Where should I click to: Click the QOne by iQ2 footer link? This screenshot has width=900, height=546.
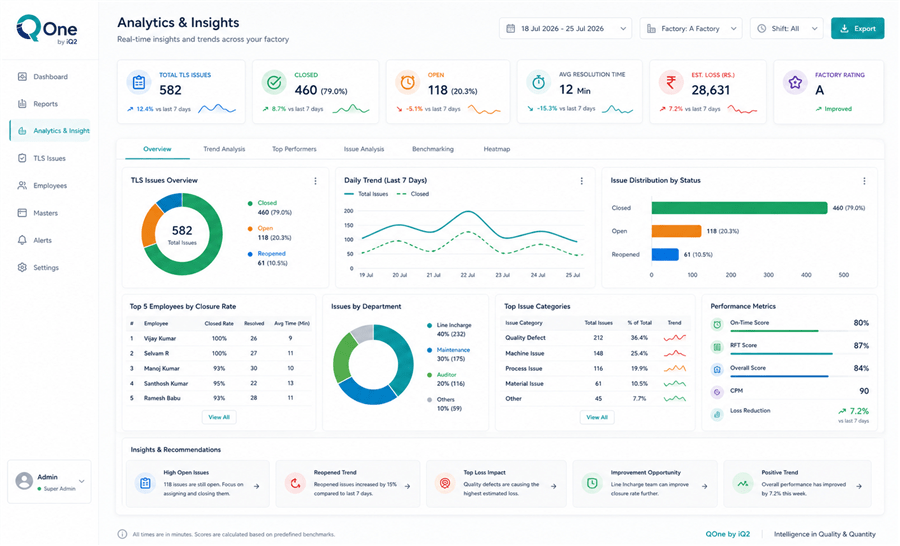tap(728, 534)
